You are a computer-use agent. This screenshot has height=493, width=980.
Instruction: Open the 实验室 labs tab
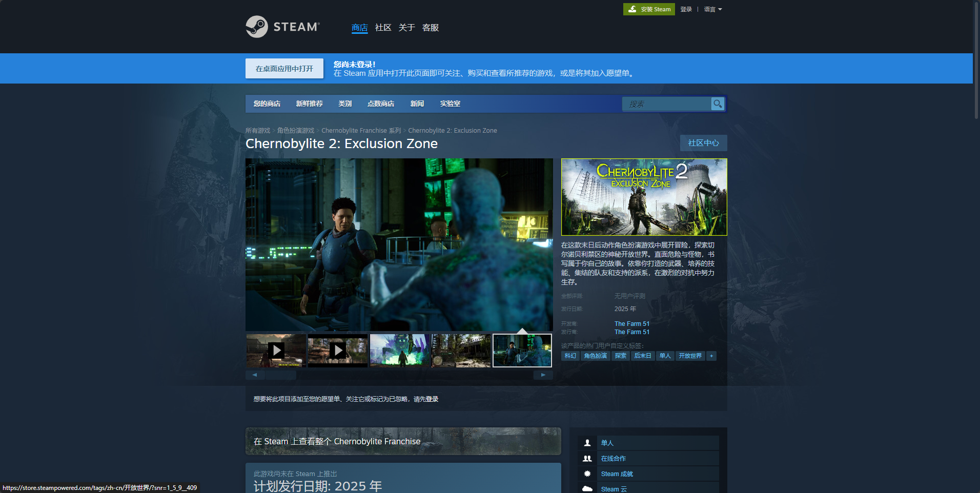pos(450,104)
